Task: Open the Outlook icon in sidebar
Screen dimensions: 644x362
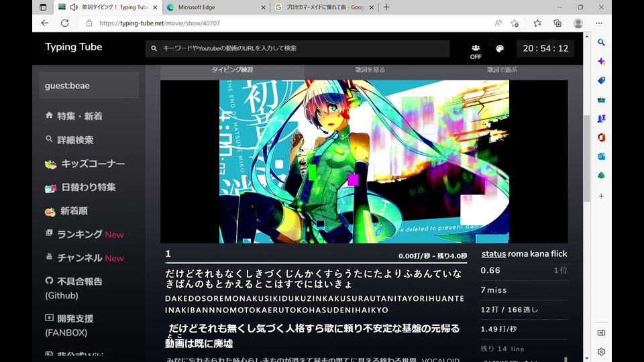Action: pyautogui.click(x=601, y=156)
